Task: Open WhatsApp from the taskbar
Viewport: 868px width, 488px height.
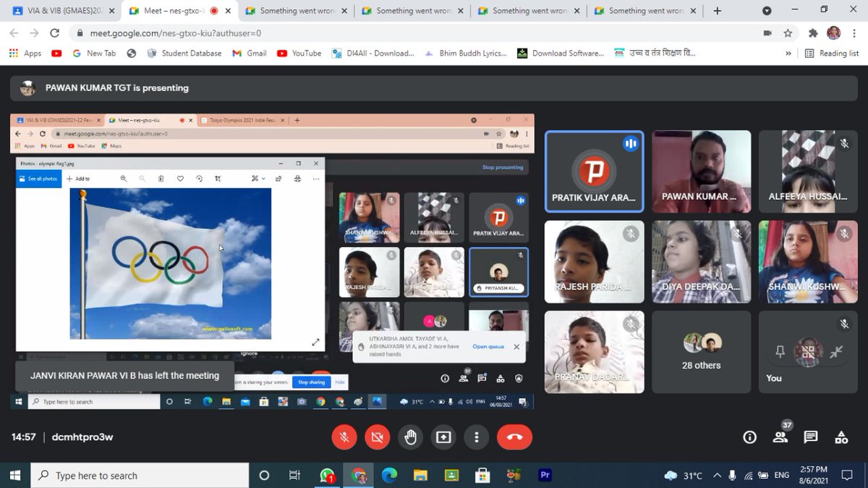Action: pos(327,476)
